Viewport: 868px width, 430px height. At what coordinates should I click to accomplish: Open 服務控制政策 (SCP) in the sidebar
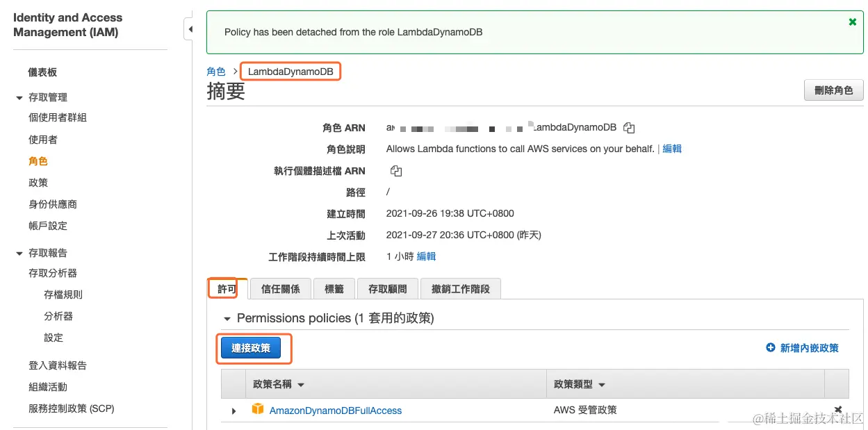[71, 408]
